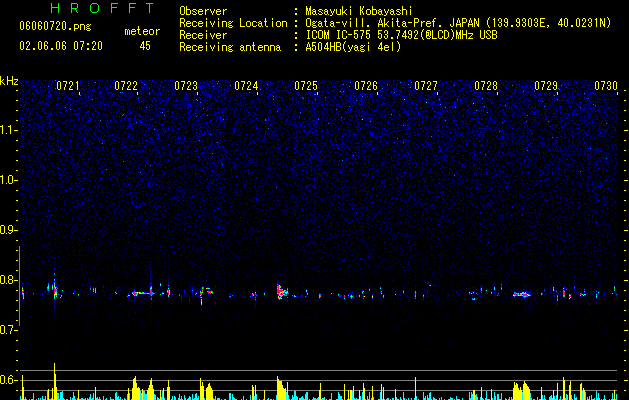Screen dimensions: 629x400
Task: Click the Observer field label
Action: coord(203,11)
